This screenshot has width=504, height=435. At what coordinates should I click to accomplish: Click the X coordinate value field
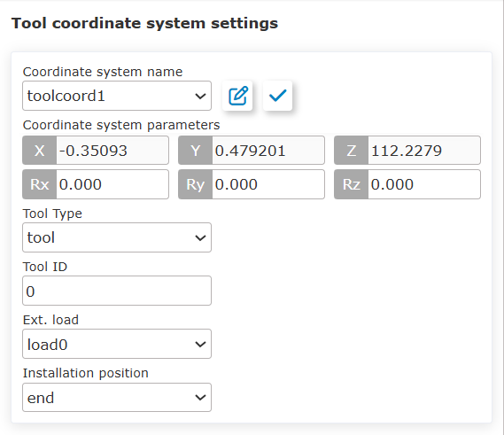(112, 150)
